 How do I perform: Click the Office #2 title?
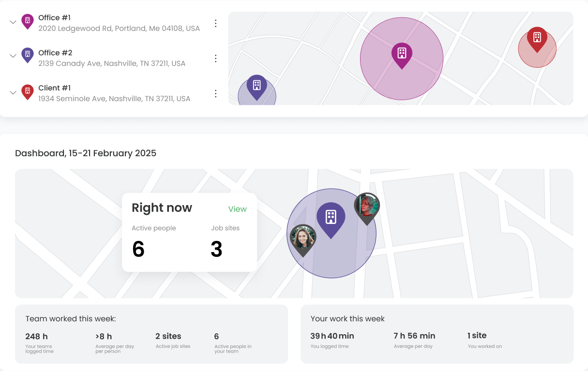click(x=55, y=53)
